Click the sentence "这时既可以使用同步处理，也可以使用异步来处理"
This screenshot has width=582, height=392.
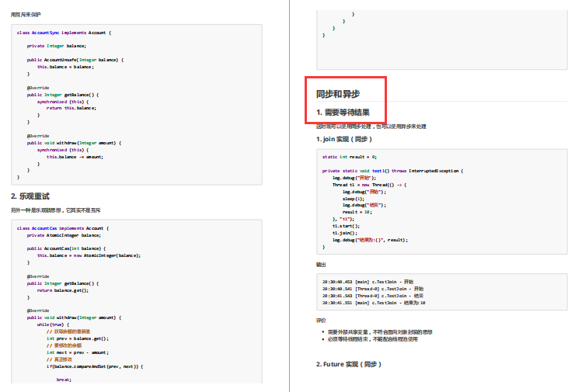(371, 127)
